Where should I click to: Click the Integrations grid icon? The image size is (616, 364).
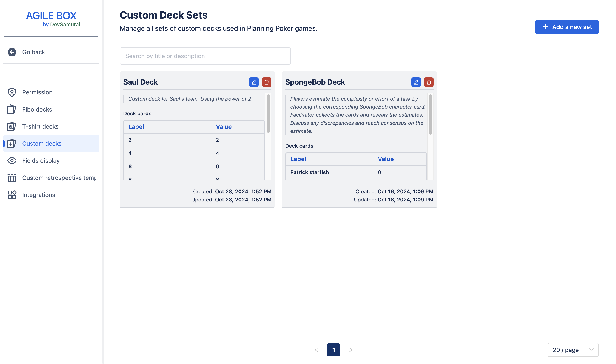(x=12, y=195)
